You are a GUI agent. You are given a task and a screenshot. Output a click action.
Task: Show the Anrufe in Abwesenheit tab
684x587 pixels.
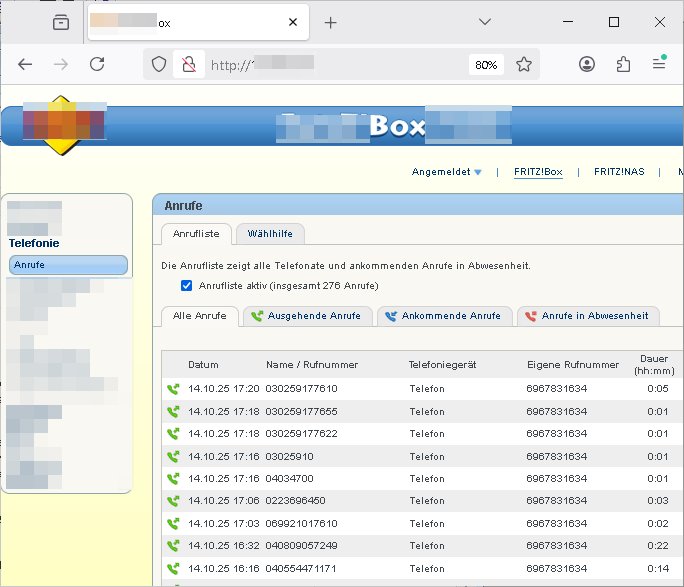tap(588, 316)
